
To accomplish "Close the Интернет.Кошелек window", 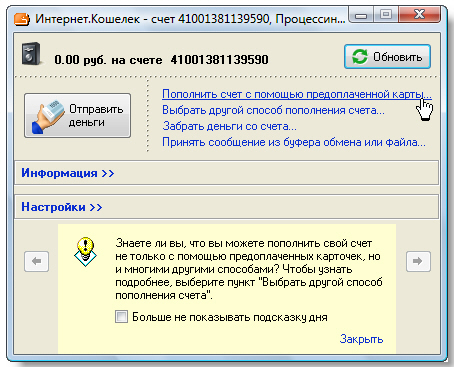I will tap(419, 15).
